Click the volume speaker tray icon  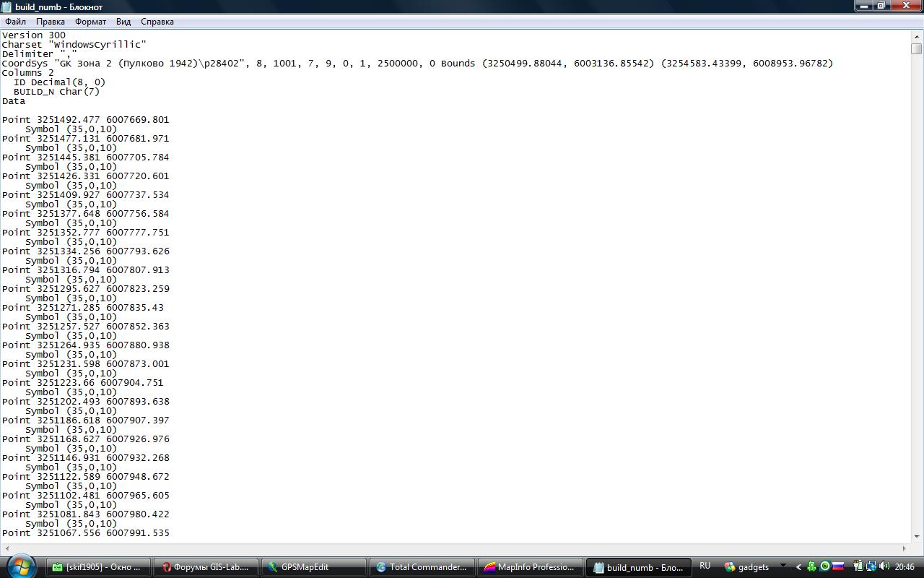pyautogui.click(x=884, y=566)
